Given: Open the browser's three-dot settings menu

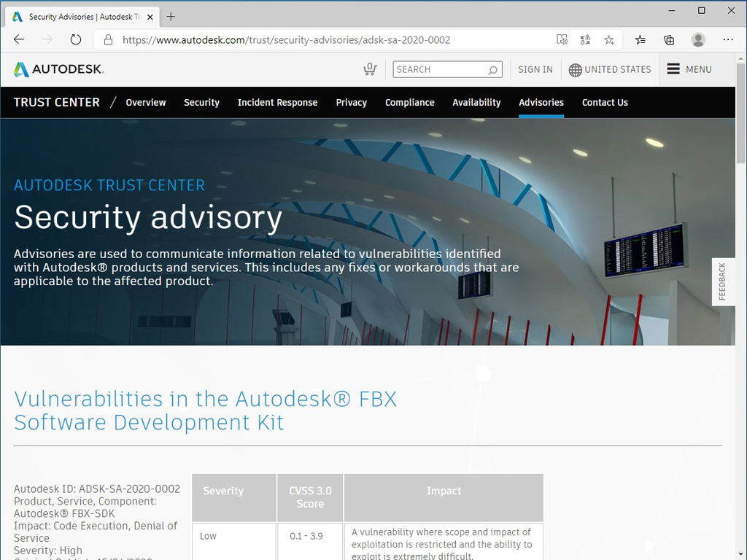Looking at the screenshot, I should pyautogui.click(x=728, y=39).
